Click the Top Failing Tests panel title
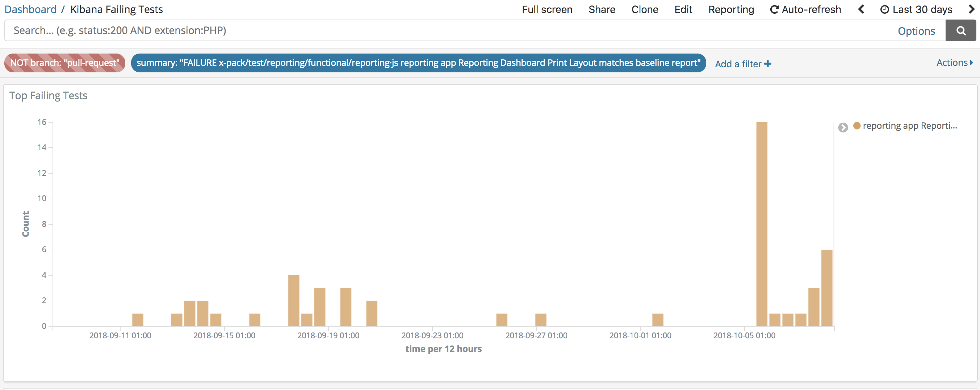The height and width of the screenshot is (390, 980). [x=48, y=96]
